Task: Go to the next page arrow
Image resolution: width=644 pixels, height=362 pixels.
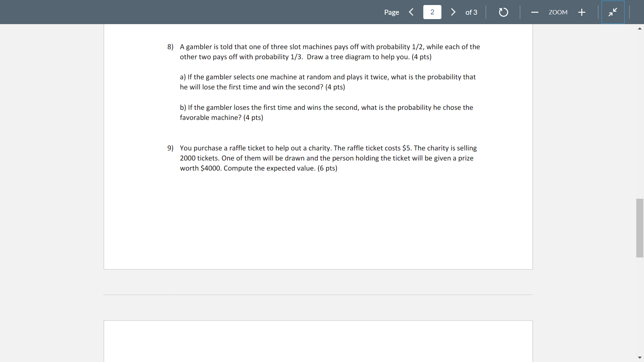Action: [453, 12]
